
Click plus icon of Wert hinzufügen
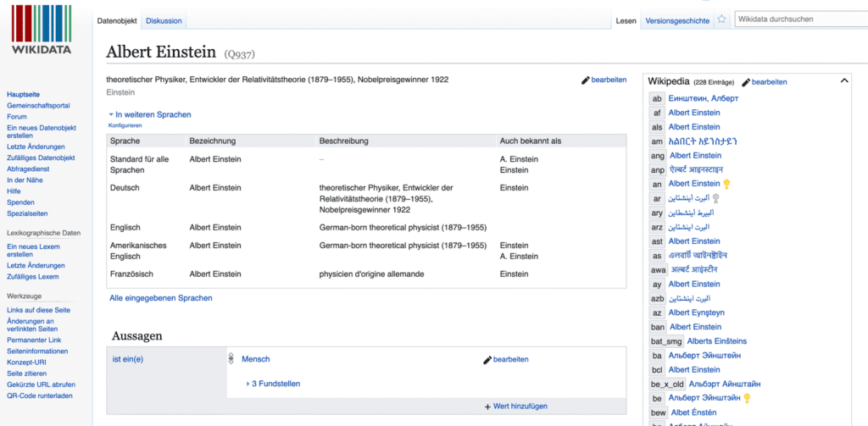tap(487, 407)
